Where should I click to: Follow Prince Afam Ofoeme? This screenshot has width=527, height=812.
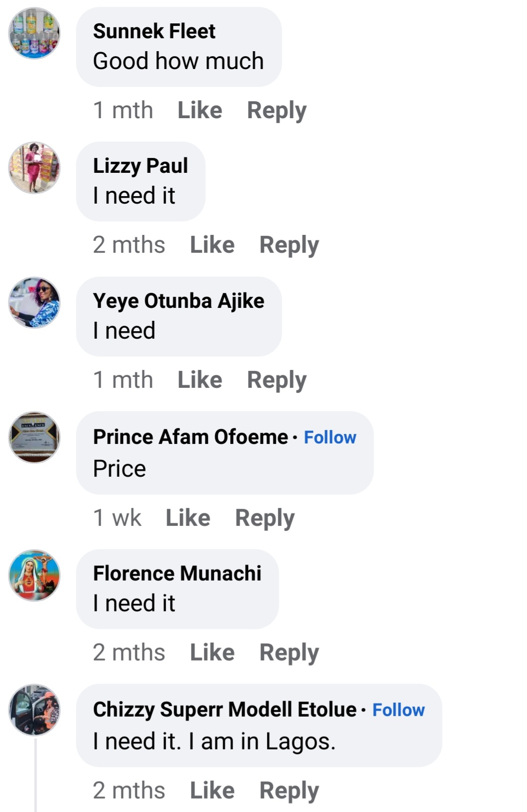coord(330,438)
